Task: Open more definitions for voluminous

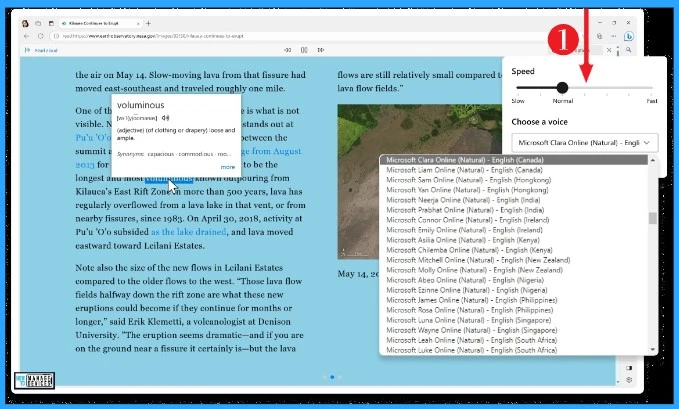Action: [x=228, y=167]
